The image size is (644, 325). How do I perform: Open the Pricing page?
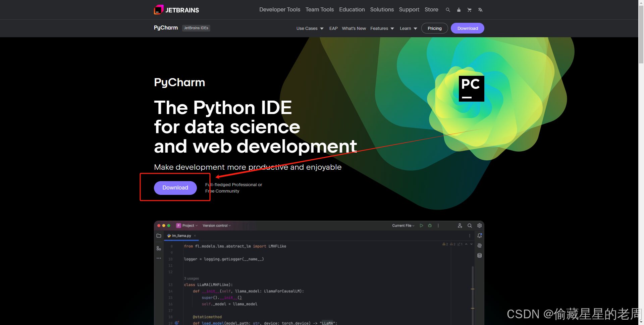(434, 28)
